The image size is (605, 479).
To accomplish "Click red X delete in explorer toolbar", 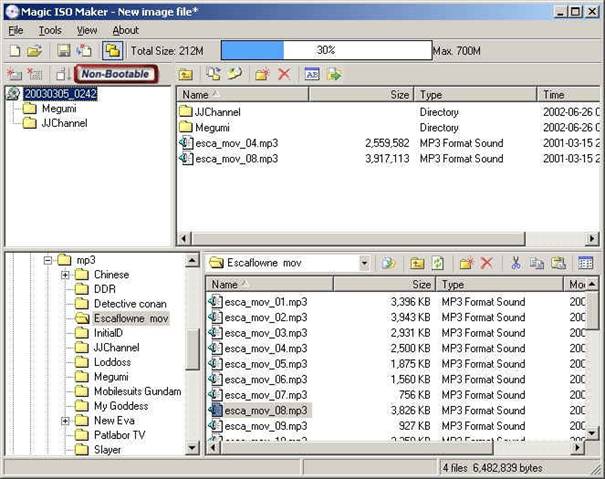I will [487, 264].
